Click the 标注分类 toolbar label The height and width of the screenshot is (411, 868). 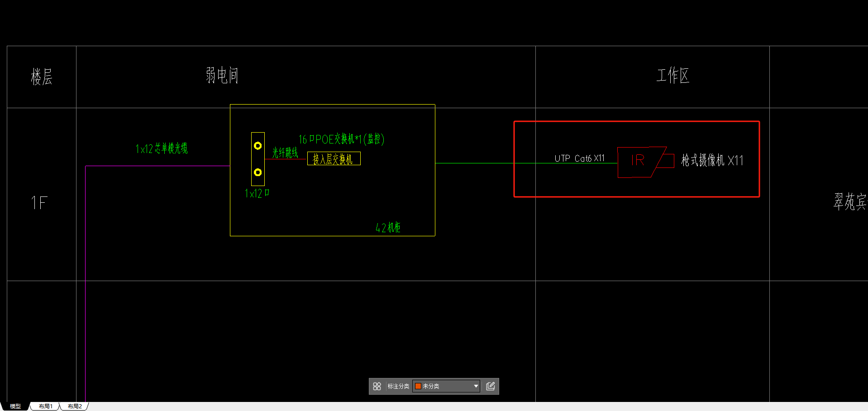(x=398, y=386)
